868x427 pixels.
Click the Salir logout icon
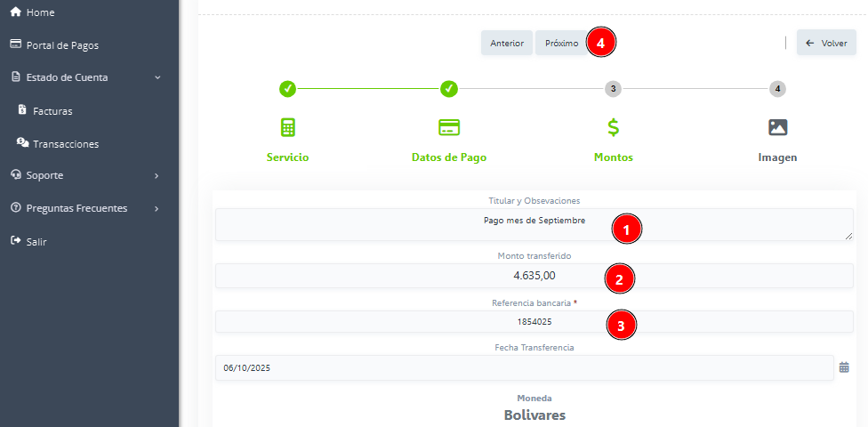15,241
